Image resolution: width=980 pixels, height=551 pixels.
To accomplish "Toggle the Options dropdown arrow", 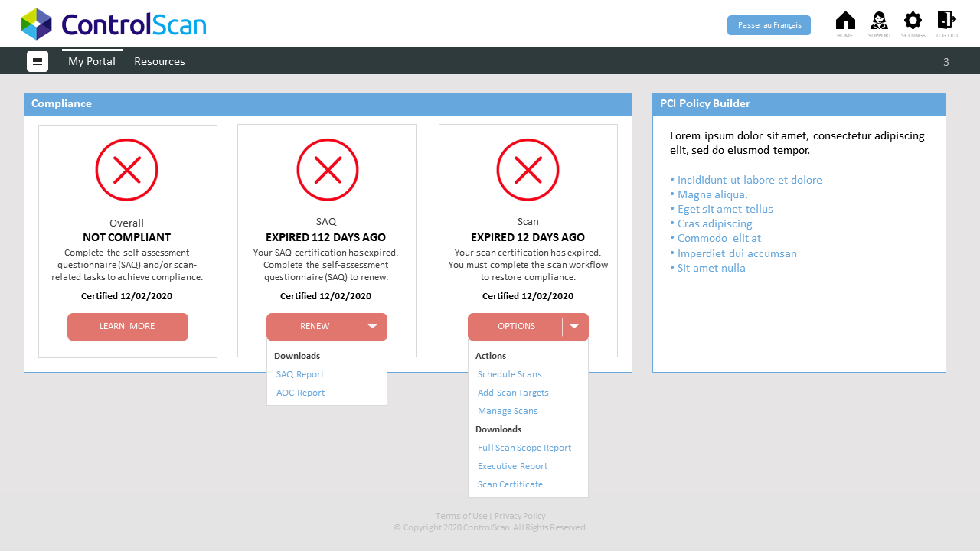I will (575, 327).
